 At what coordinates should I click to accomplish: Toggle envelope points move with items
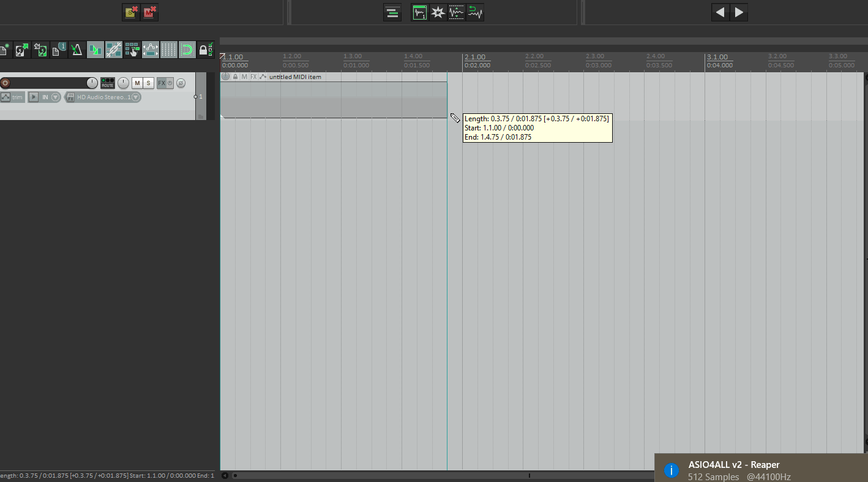tap(151, 50)
